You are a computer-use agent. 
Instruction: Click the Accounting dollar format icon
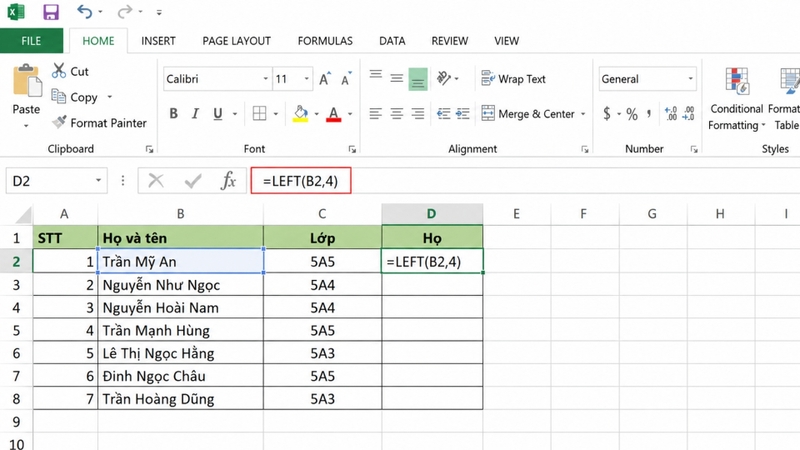(x=607, y=113)
